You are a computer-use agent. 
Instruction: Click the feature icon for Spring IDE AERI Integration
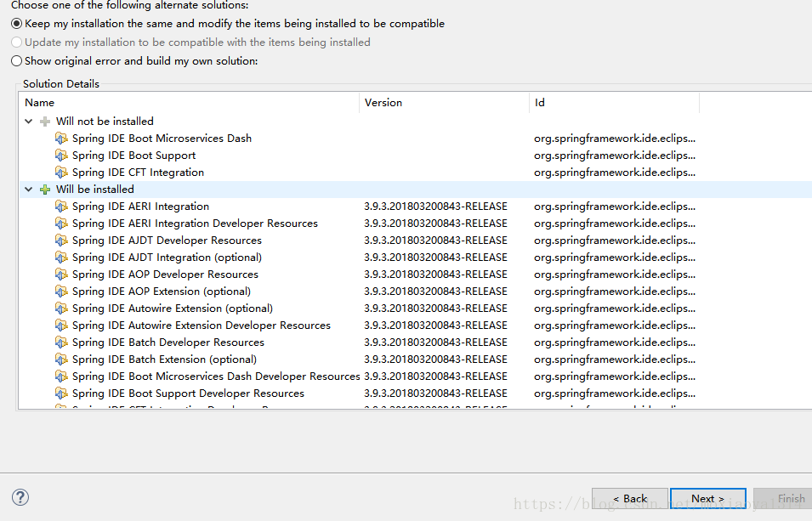pyautogui.click(x=61, y=207)
